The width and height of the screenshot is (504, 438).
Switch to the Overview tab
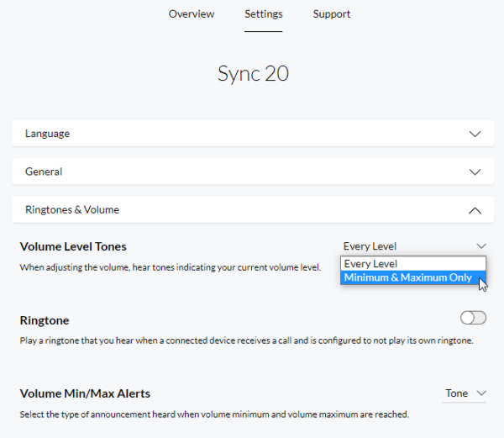tap(192, 14)
